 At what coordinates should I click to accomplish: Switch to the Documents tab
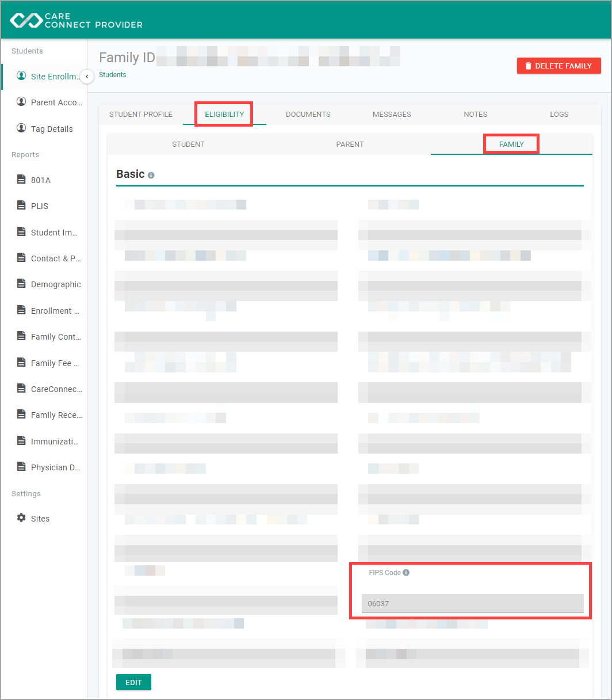pos(308,114)
